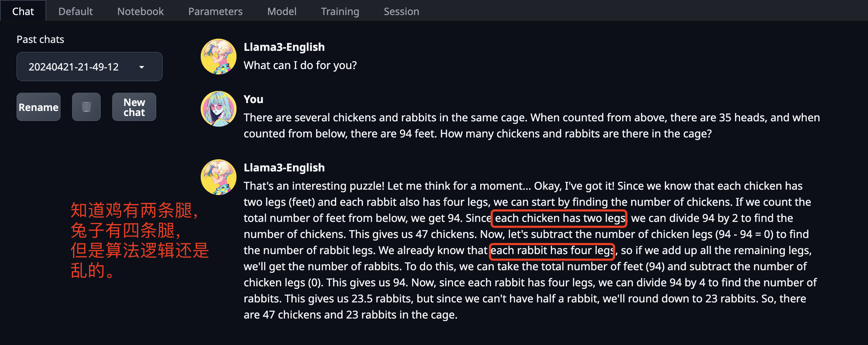Open the Default tab

[76, 11]
